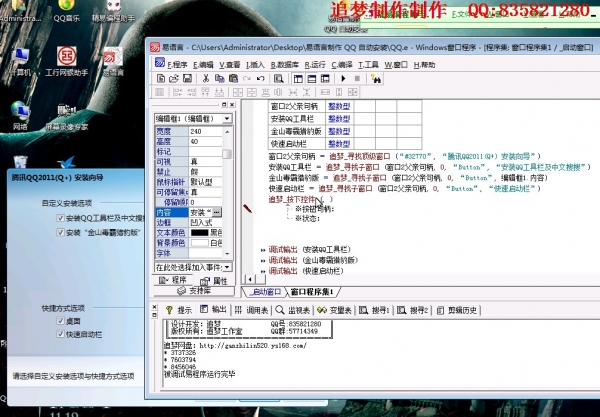Click the black 文本颜色 color swatch
Screen dimensions: 600x417
(199, 233)
